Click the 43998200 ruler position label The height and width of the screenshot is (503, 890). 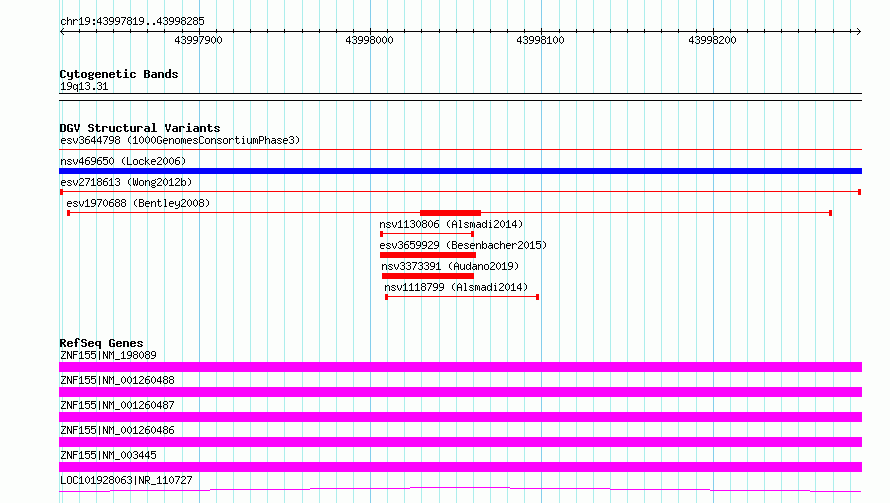712,40
